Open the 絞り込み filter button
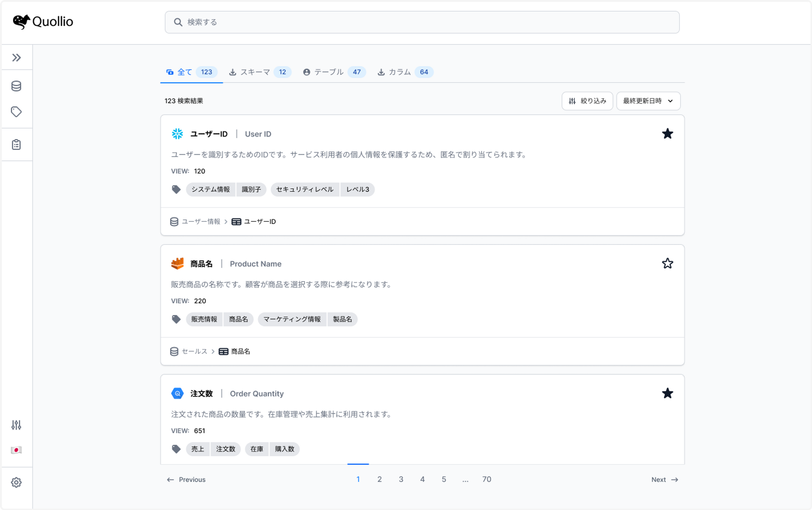812x510 pixels. pos(587,101)
